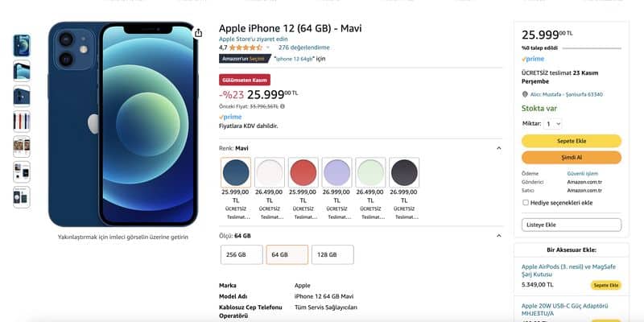Select the thumbnail showing all color variants
The height and width of the screenshot is (322, 644).
coord(22,122)
